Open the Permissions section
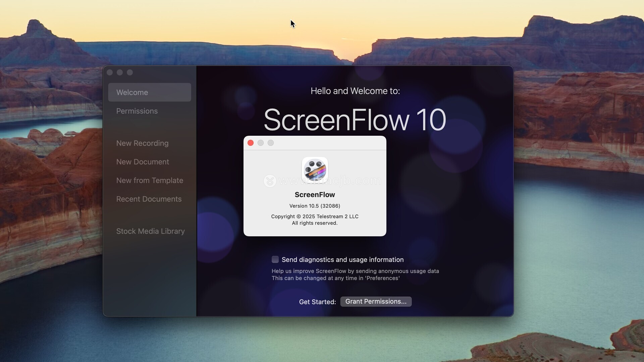Screen dimensions: 644x362 (137, 111)
